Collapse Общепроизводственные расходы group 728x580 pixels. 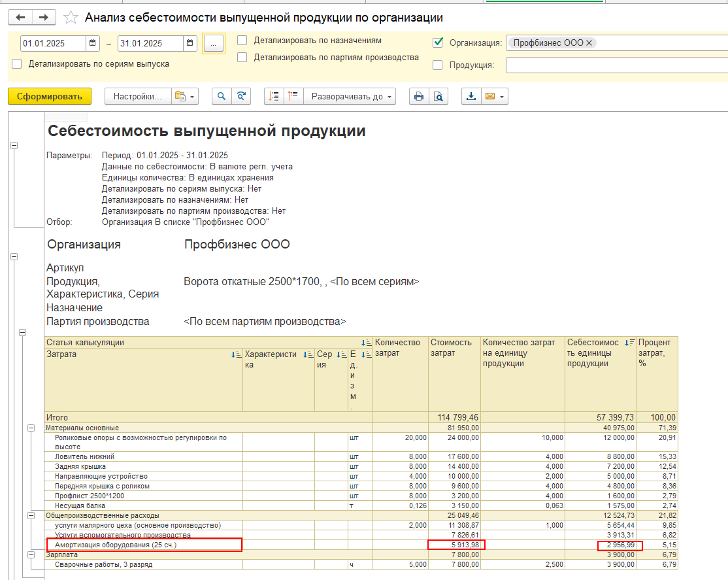tap(31, 515)
